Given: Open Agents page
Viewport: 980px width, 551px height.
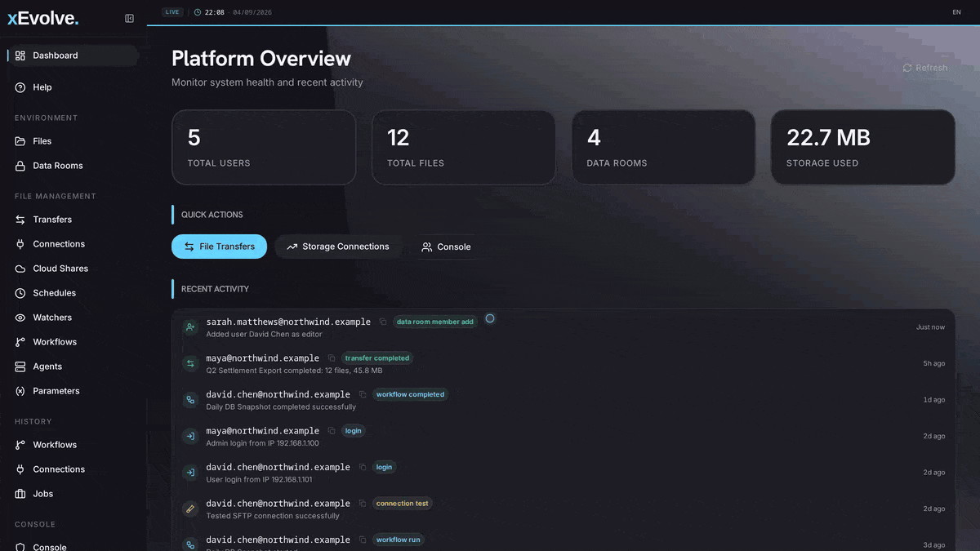Looking at the screenshot, I should click(73, 367).
